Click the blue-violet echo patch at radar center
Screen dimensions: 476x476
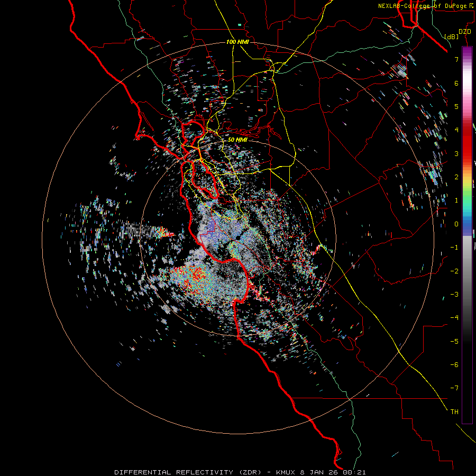210,226
